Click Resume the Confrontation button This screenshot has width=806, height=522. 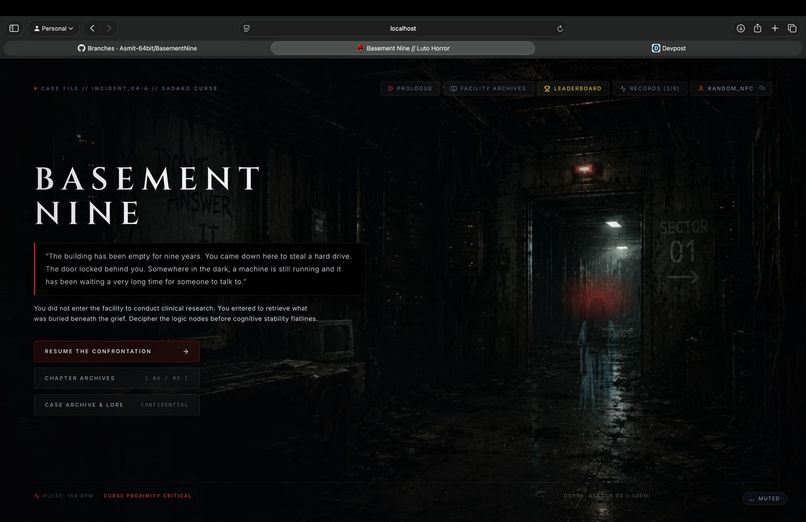point(117,351)
